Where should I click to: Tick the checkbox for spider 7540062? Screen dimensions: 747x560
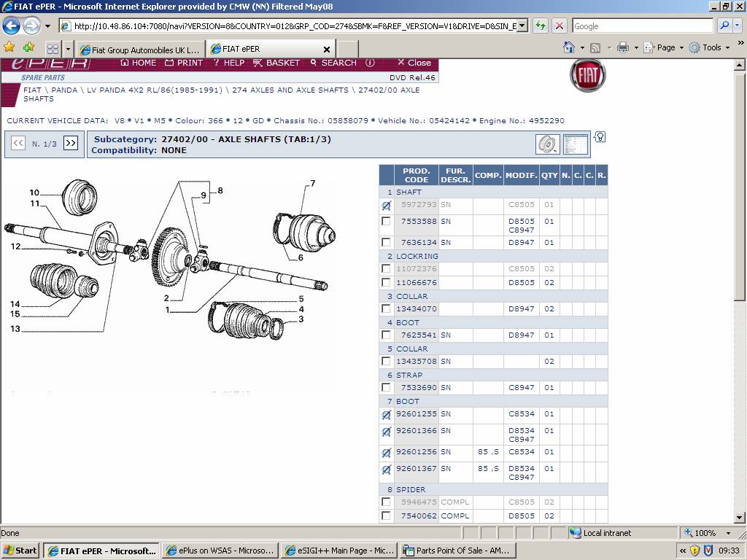coord(386,516)
